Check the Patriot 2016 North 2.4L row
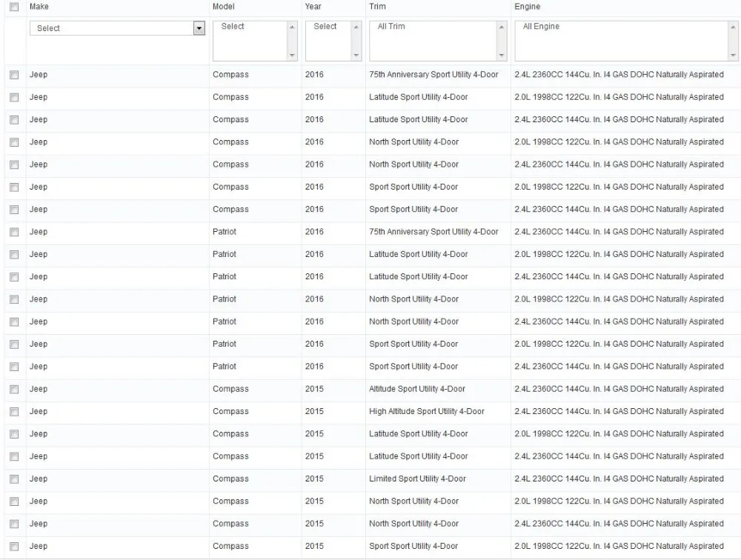 pos(14,321)
